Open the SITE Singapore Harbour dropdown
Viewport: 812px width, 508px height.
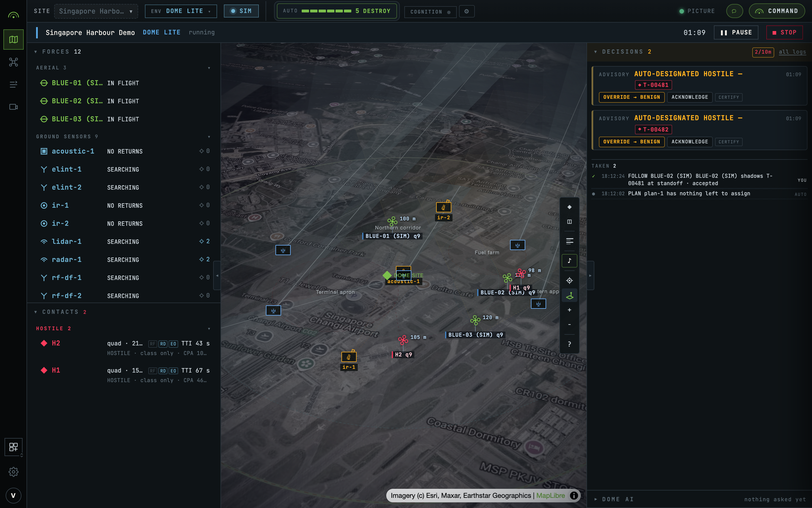click(96, 11)
